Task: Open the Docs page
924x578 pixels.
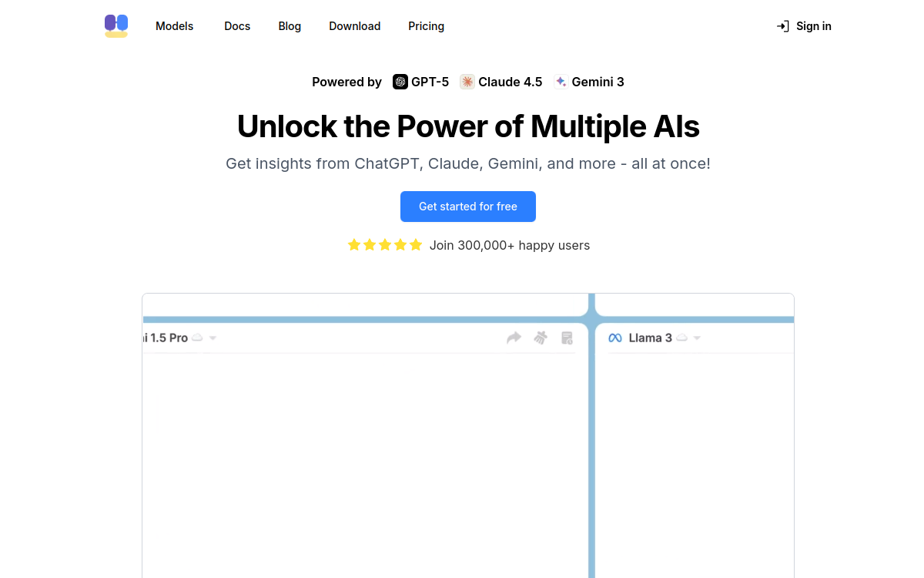Action: (x=237, y=26)
